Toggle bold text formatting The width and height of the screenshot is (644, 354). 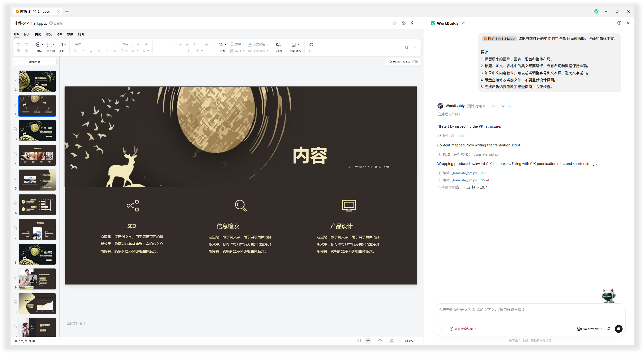pyautogui.click(x=76, y=51)
